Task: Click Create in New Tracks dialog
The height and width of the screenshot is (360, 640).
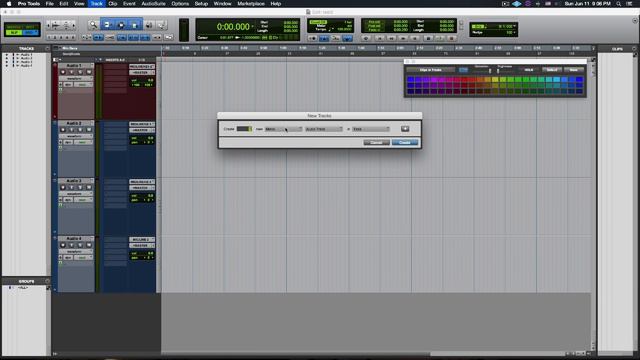Action: 405,142
